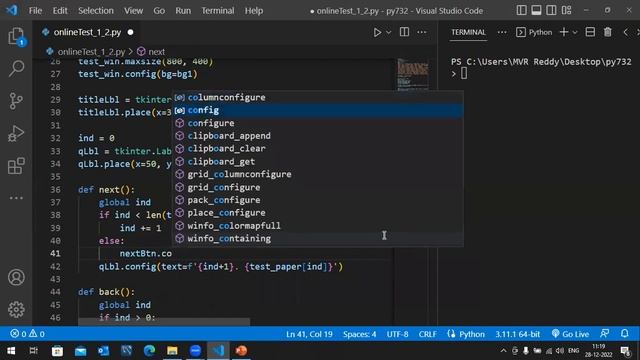Open the Edit menu
640x360 pixels.
60,11
